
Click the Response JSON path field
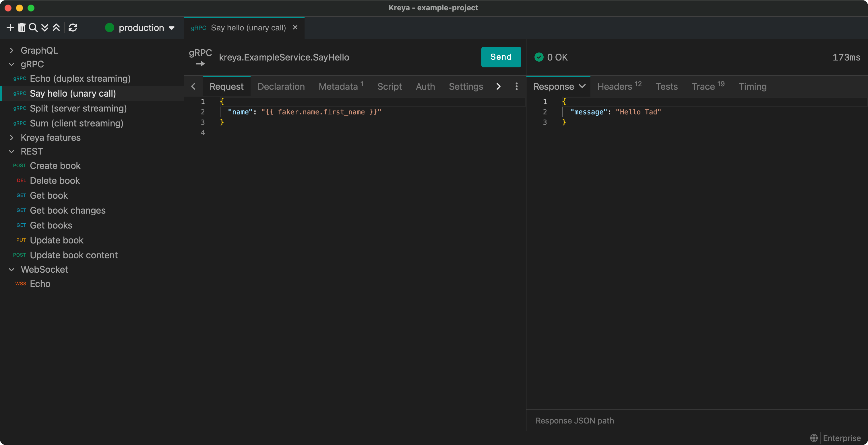click(x=697, y=421)
